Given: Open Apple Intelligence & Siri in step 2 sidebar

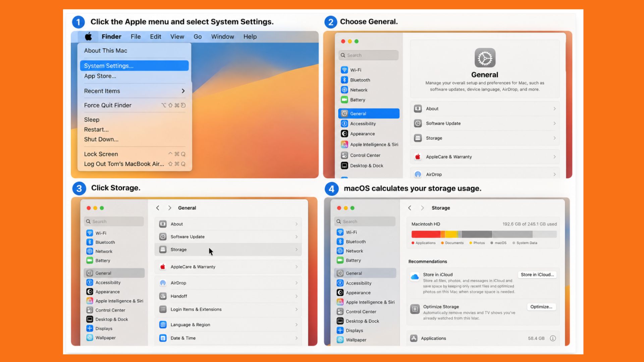Looking at the screenshot, I should coord(374,144).
